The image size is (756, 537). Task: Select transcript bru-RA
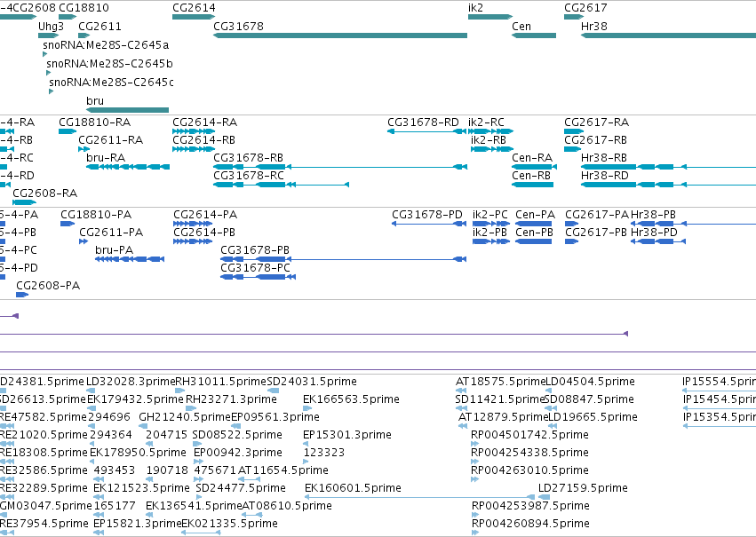106,158
